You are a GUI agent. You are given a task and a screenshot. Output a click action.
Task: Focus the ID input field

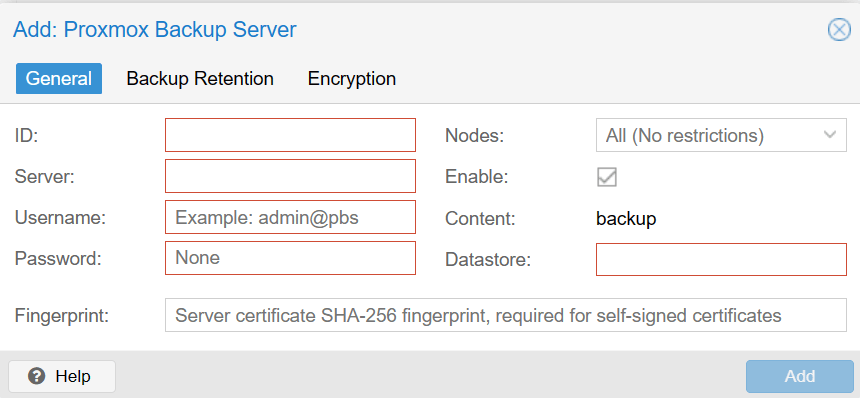coord(290,135)
